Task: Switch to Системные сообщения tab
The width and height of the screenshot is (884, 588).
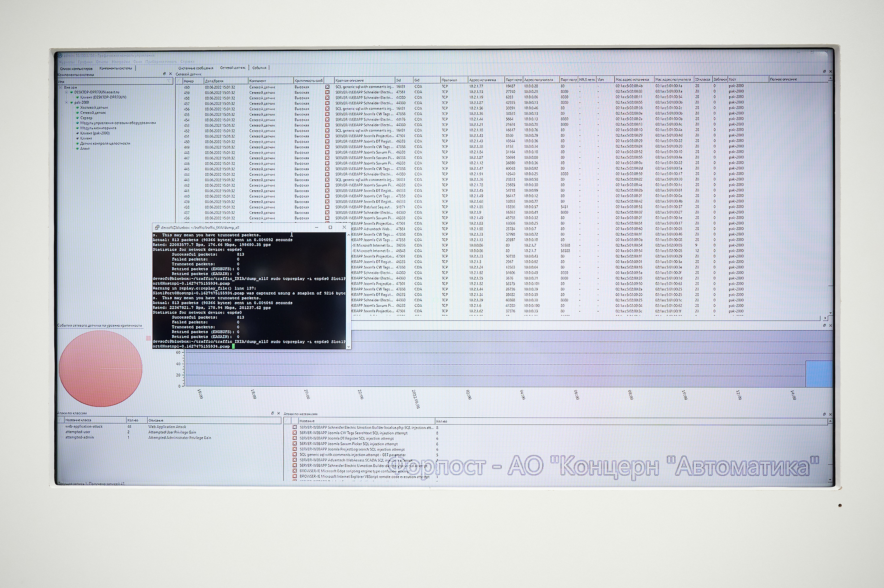Action: pos(195,68)
